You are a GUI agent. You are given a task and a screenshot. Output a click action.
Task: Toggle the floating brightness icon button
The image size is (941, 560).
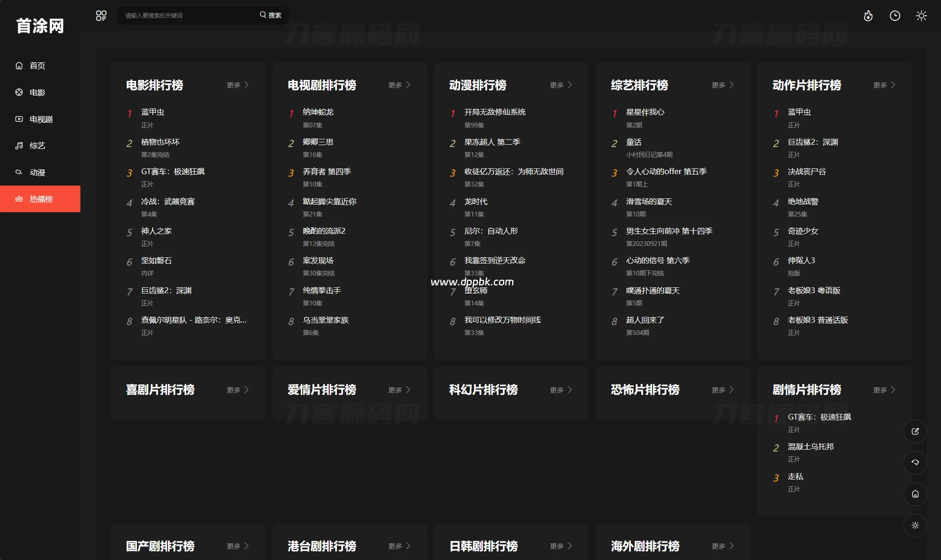coord(915,525)
